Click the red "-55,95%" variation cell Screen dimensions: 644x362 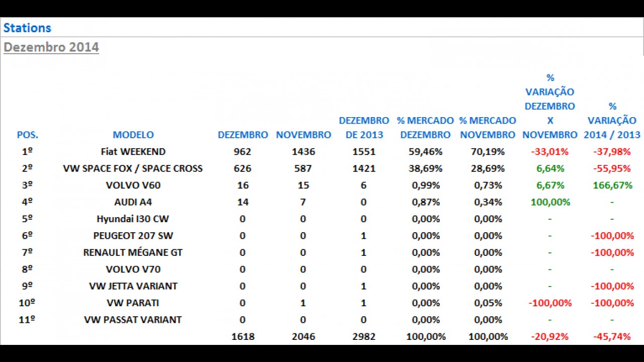[612, 168]
